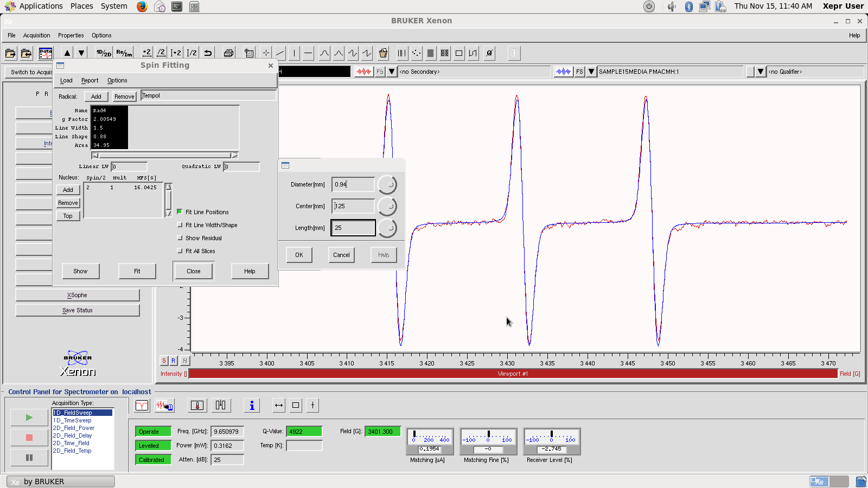
Task: Click the multiply-by-2 scaling icon
Action: [146, 53]
